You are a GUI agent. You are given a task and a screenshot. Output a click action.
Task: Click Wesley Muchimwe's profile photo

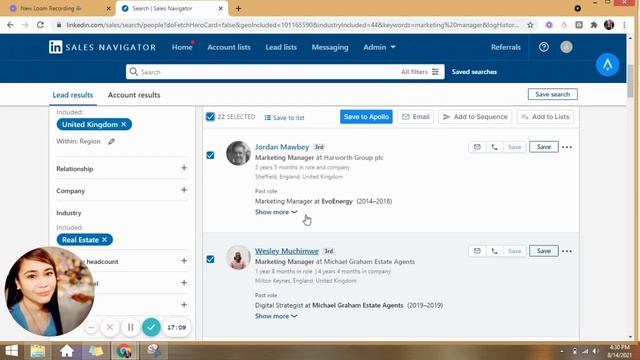[x=238, y=258]
